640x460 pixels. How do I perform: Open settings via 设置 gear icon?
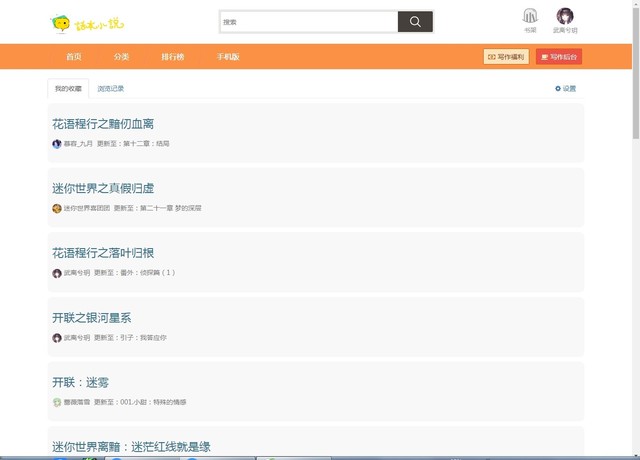pyautogui.click(x=566, y=89)
